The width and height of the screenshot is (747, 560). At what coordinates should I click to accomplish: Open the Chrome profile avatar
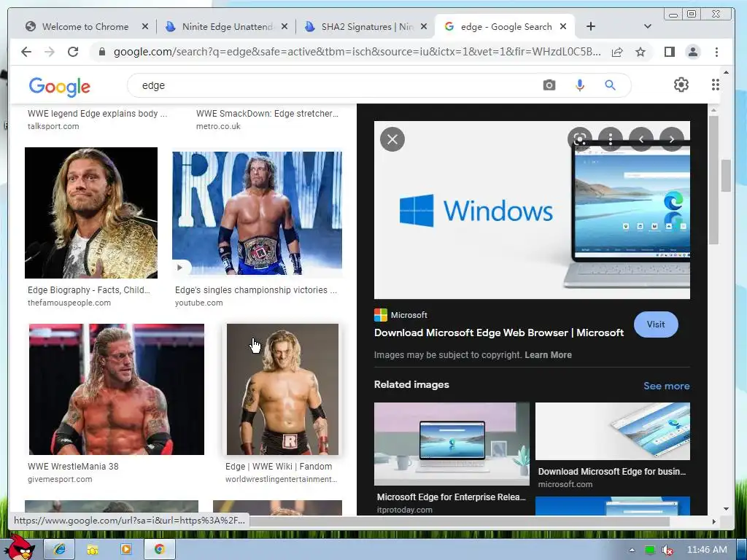(x=693, y=52)
